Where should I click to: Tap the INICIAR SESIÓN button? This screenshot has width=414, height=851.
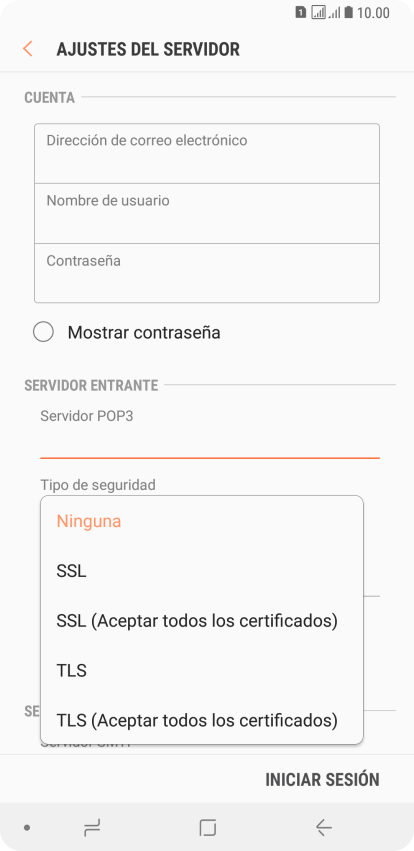[322, 779]
